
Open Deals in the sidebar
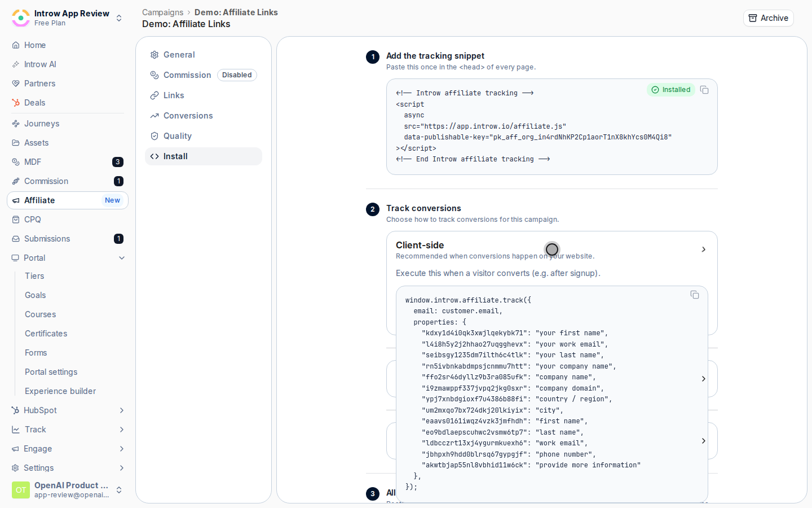click(x=68, y=103)
